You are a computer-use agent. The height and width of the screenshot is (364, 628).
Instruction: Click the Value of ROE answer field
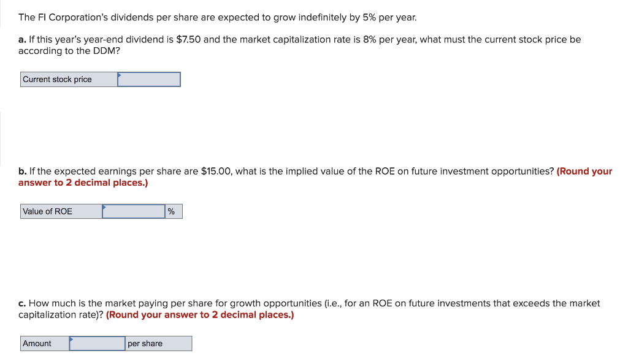pyautogui.click(x=133, y=211)
